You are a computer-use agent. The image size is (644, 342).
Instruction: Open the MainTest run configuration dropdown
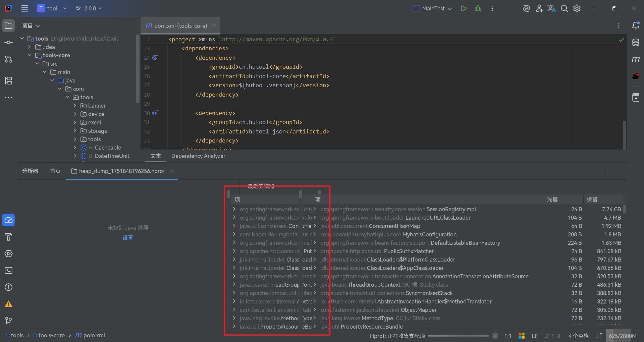click(x=432, y=8)
